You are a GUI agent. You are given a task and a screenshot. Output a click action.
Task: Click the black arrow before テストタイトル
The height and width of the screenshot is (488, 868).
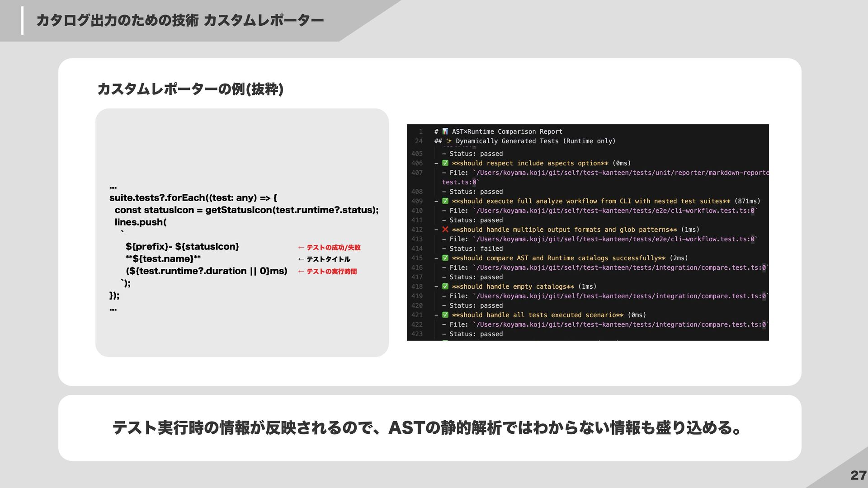point(301,259)
